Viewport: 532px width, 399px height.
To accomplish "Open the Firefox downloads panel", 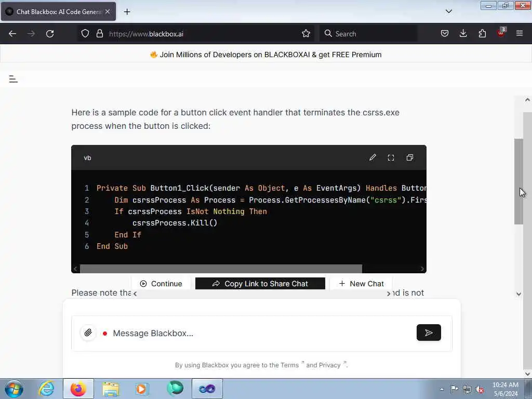I will (x=463, y=34).
